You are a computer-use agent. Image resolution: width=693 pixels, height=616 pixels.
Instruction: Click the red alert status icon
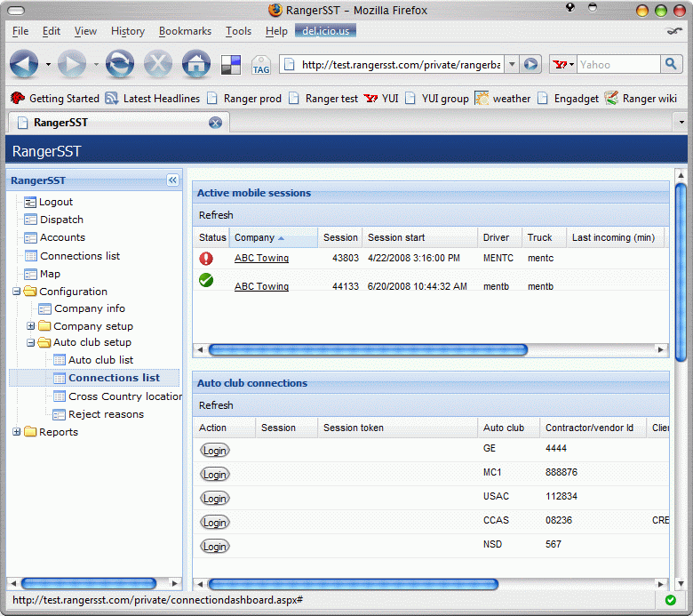point(206,259)
